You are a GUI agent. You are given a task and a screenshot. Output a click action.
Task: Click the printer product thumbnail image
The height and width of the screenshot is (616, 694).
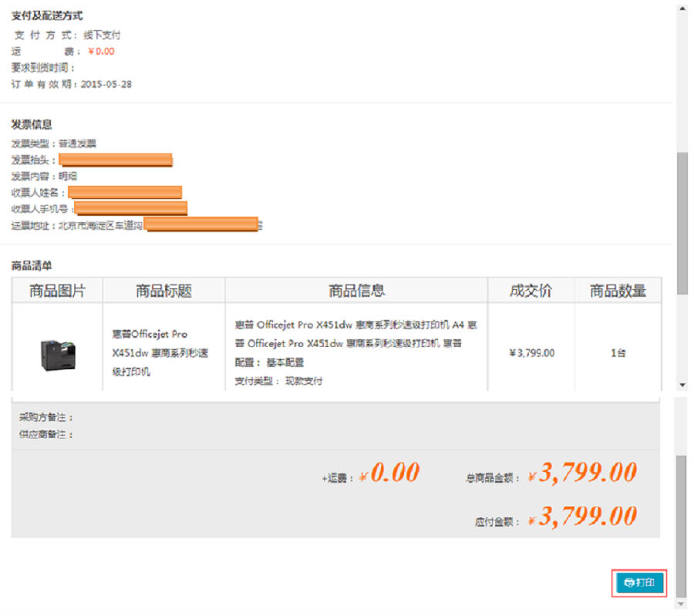tap(58, 355)
